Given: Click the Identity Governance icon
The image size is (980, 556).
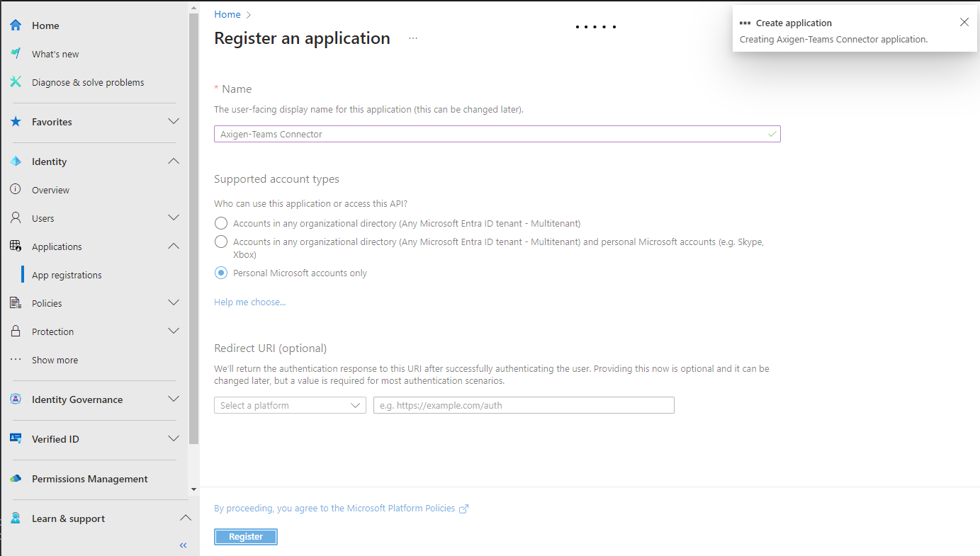Looking at the screenshot, I should pyautogui.click(x=16, y=399).
